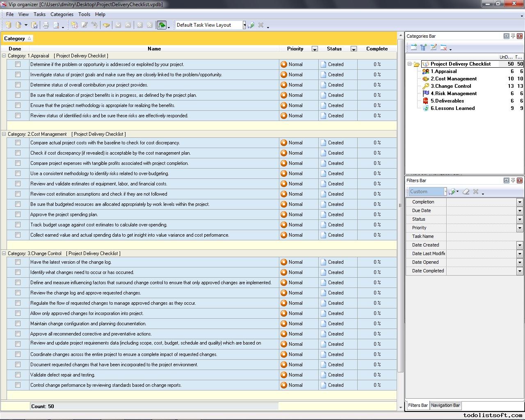Click the Print icon in the toolbar
Screen dimensions: 525x420
coord(46,25)
